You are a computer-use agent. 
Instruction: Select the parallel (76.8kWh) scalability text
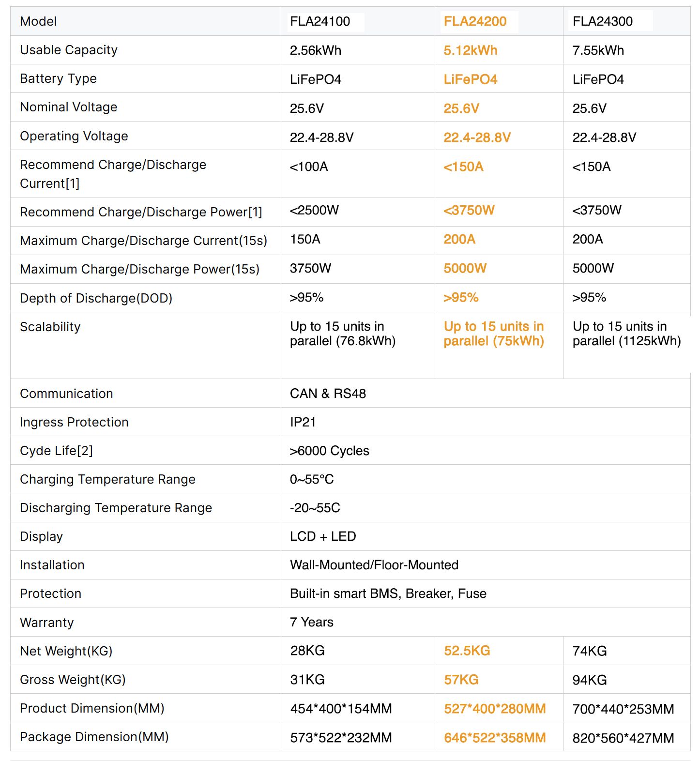(x=343, y=341)
